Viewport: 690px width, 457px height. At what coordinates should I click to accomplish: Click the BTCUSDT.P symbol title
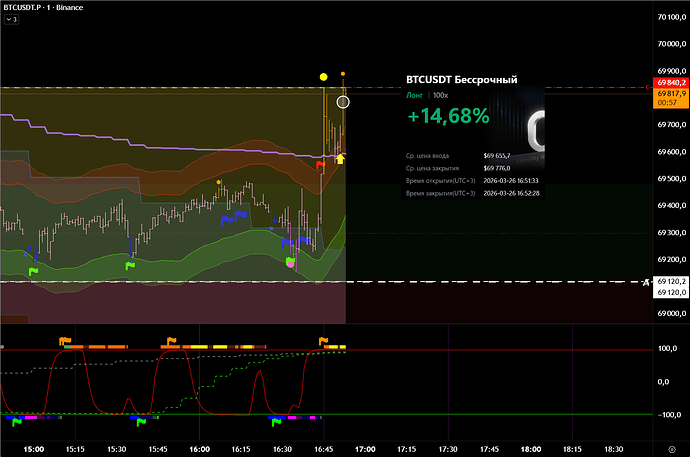tap(24, 7)
